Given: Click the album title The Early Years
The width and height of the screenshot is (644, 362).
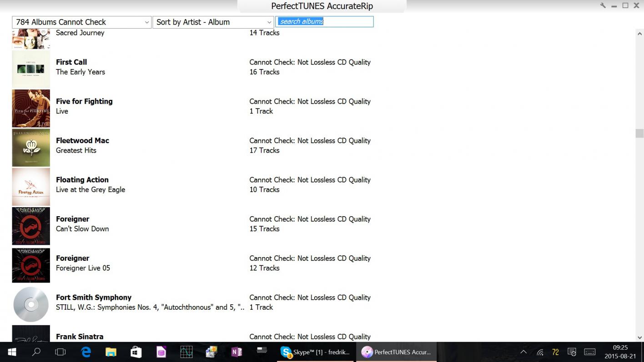Looking at the screenshot, I should [x=80, y=72].
